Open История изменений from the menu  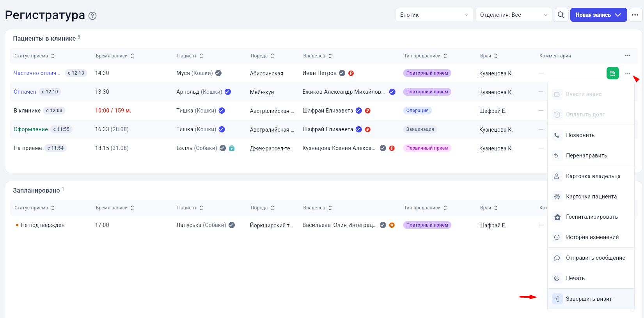click(591, 237)
